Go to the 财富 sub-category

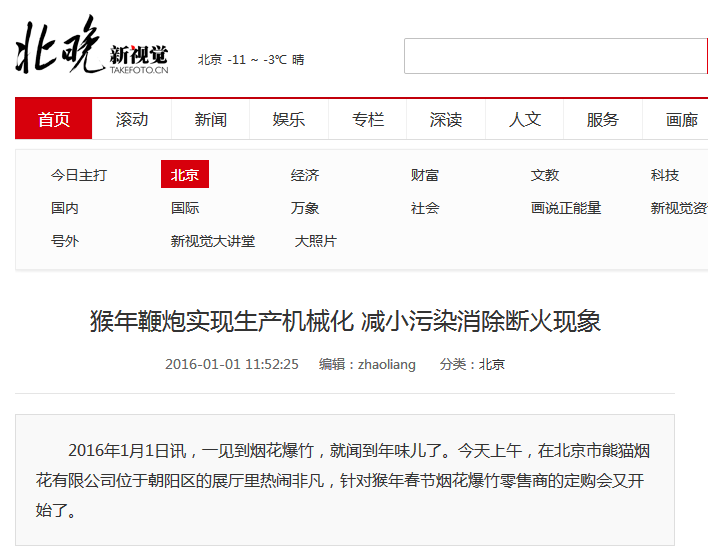pos(425,175)
